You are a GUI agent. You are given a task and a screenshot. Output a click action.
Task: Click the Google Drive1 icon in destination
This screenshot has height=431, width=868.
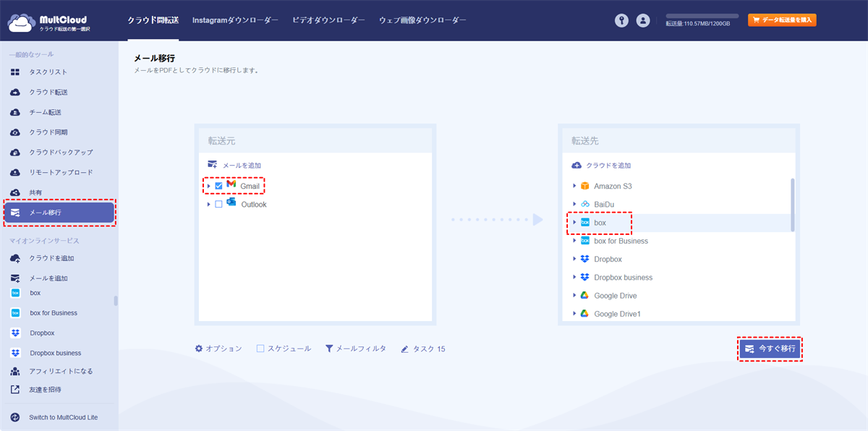[584, 314]
